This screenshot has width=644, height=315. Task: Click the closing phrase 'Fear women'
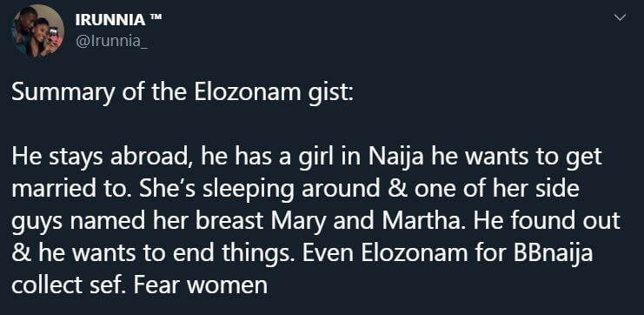(x=201, y=285)
